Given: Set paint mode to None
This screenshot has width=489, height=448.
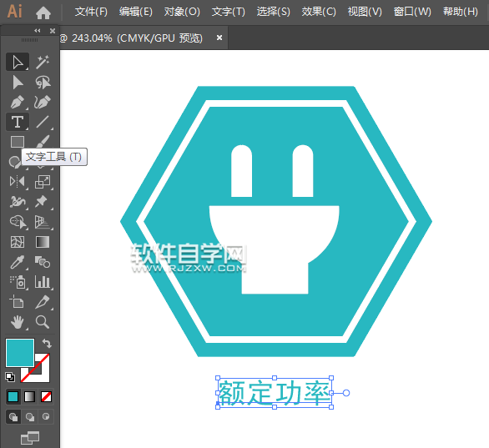Looking at the screenshot, I should click(x=46, y=396).
